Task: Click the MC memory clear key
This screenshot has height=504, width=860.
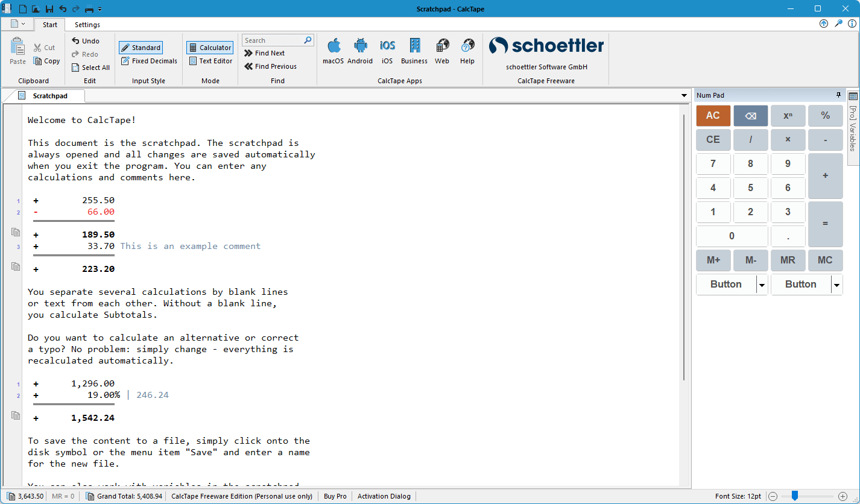Action: pyautogui.click(x=825, y=260)
